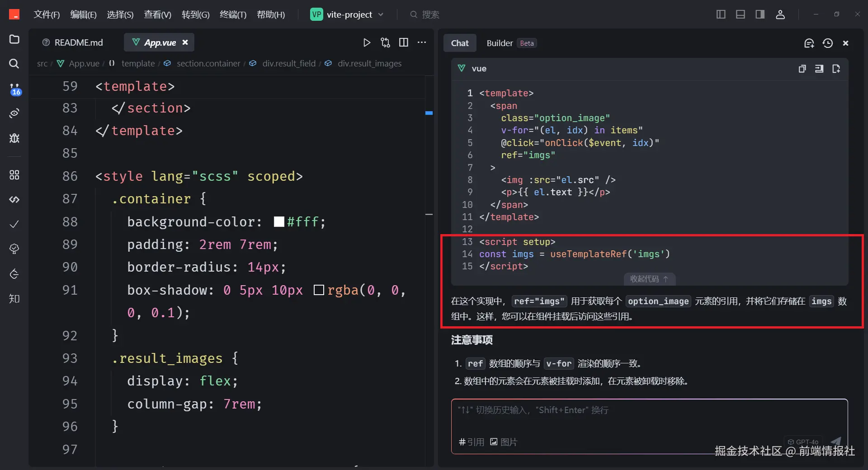Click the src breadcrumb segment

[x=42, y=64]
